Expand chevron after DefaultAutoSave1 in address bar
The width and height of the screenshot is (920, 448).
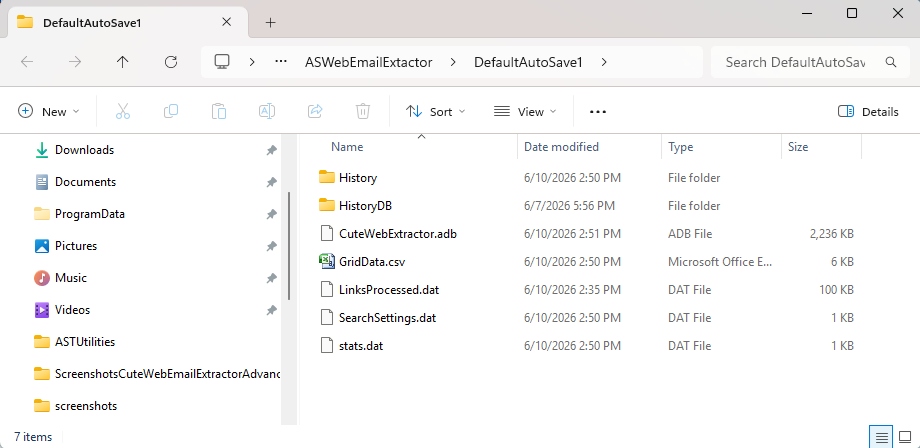(x=604, y=62)
